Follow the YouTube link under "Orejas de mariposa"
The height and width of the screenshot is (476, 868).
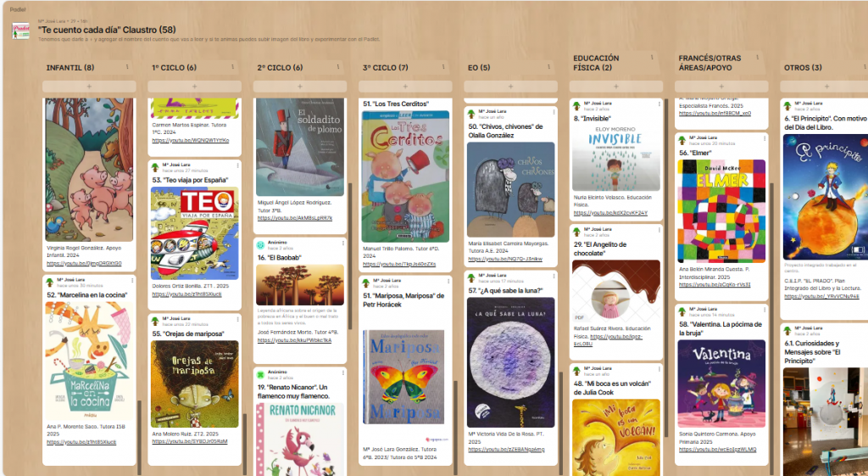[x=190, y=442]
